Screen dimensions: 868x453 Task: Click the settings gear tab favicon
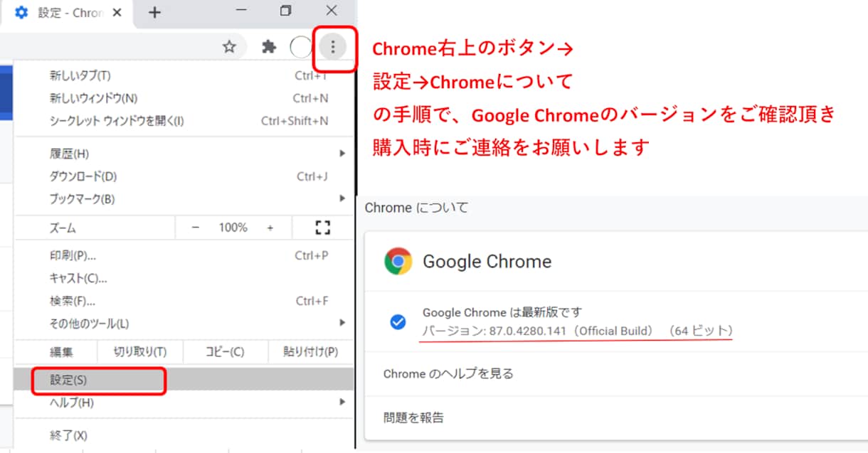pyautogui.click(x=21, y=13)
